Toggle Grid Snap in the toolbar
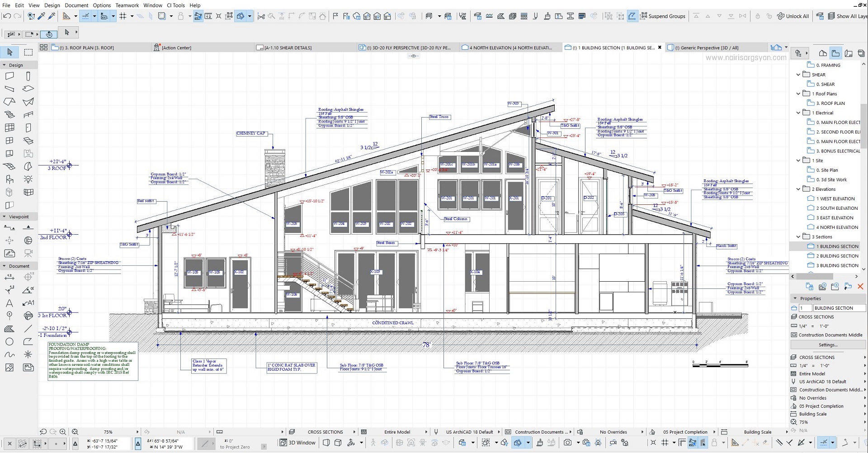This screenshot has height=453, width=868. point(123,16)
